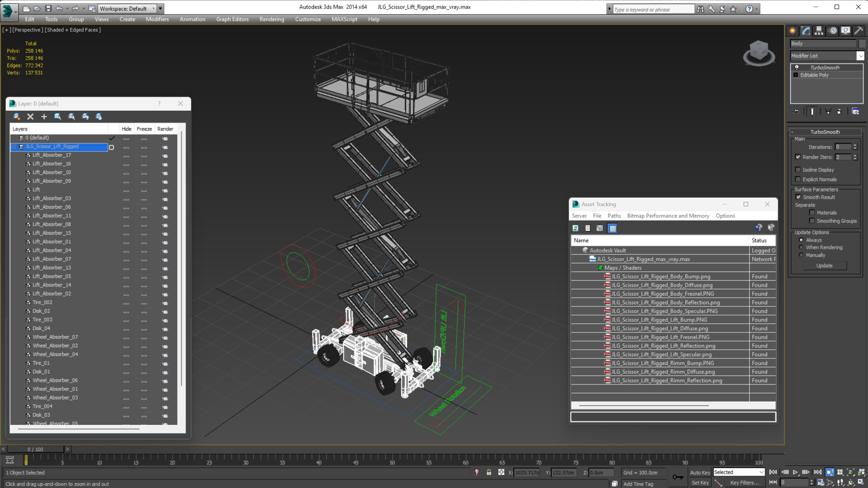Toggle the Render Iters checkbox
This screenshot has height=488, width=868.
tap(798, 157)
